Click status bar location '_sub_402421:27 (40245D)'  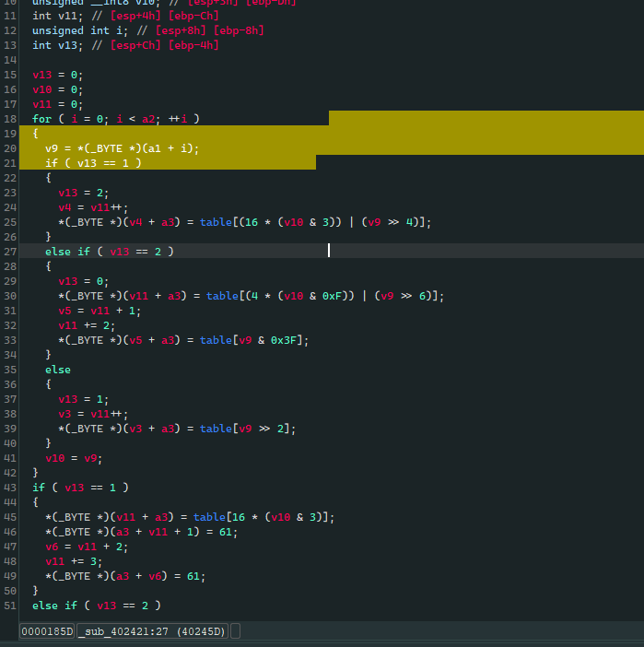[152, 631]
